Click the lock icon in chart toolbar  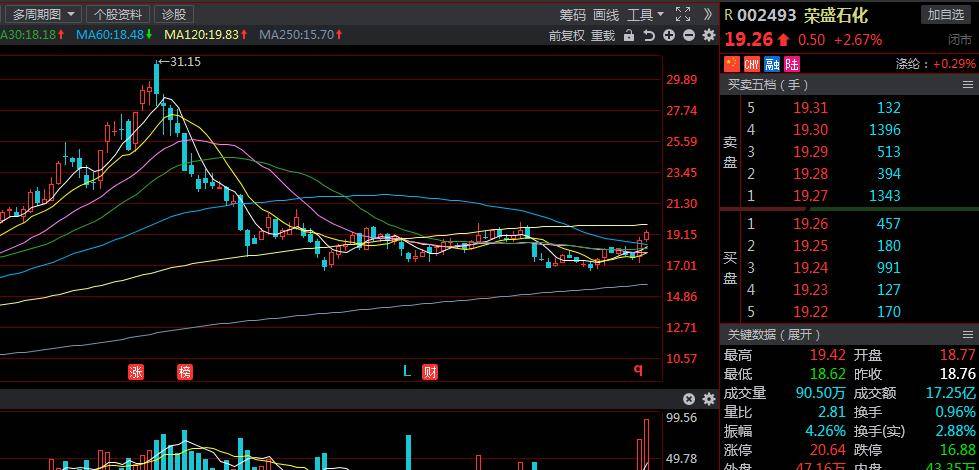pos(629,35)
